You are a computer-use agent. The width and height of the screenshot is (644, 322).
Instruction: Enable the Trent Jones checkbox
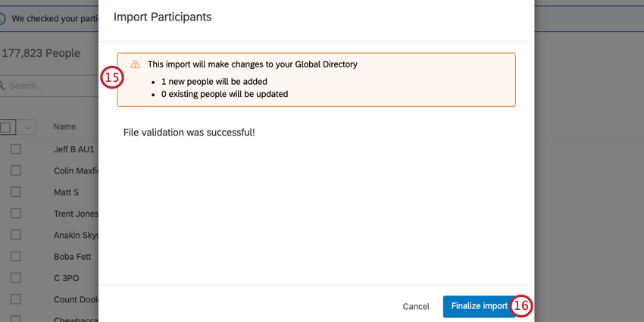point(16,214)
